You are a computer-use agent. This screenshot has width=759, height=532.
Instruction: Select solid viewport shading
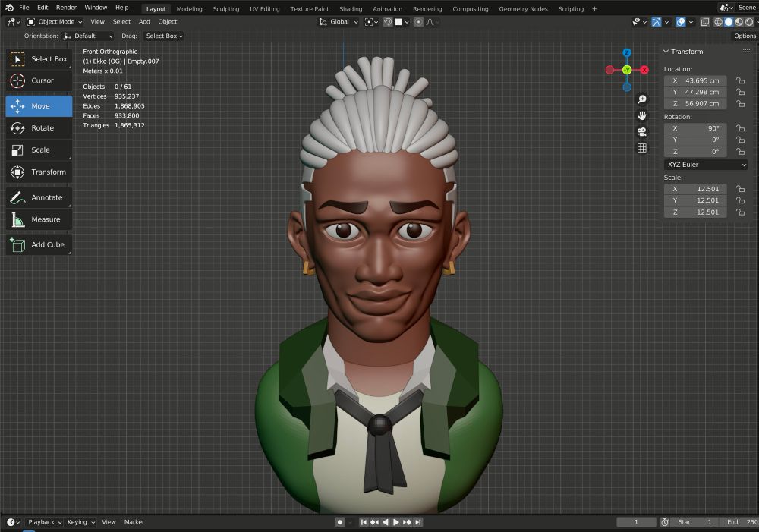point(729,22)
